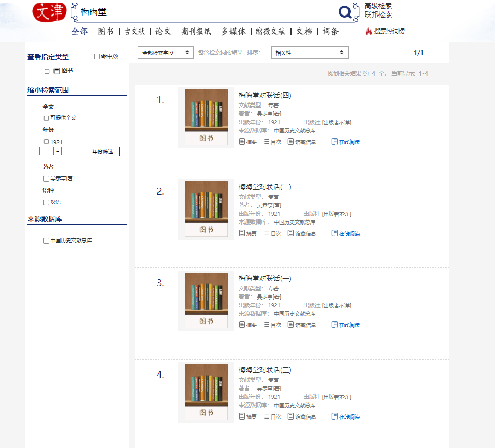This screenshot has width=495, height=448.
Task: Open 在线阅读 for 梅晦堂对联话(四)
Action: click(345, 142)
